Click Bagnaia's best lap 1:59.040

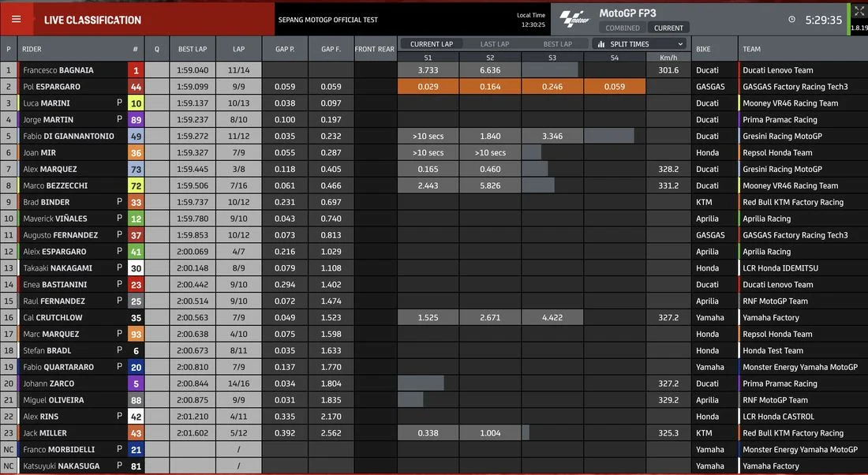click(x=193, y=70)
